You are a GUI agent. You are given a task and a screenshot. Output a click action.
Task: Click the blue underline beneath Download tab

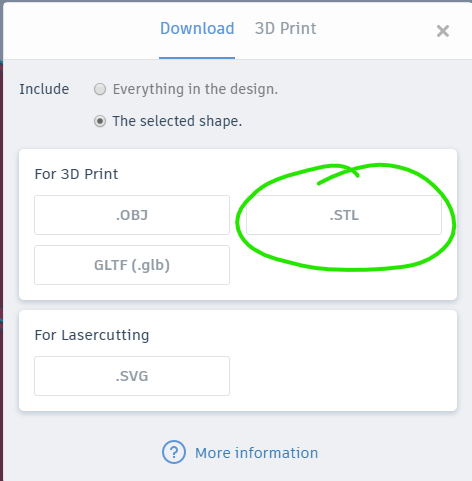197,58
